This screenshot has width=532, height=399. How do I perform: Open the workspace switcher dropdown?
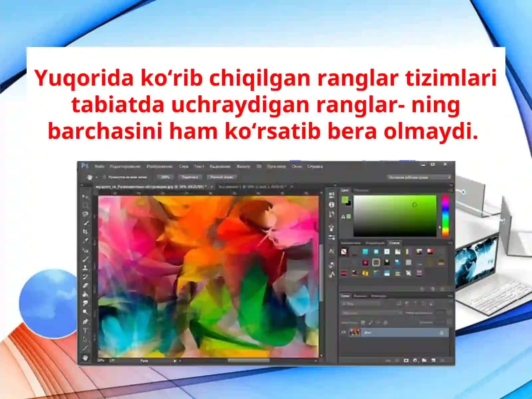pyautogui.click(x=419, y=178)
